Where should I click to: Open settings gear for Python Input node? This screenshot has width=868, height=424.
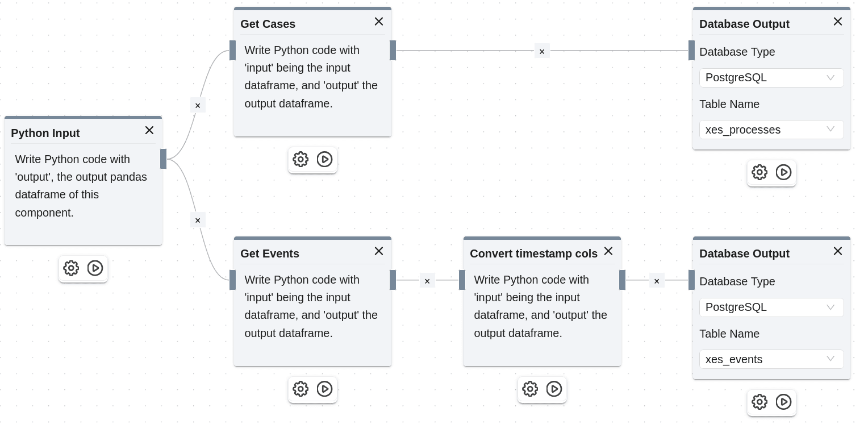tap(71, 268)
